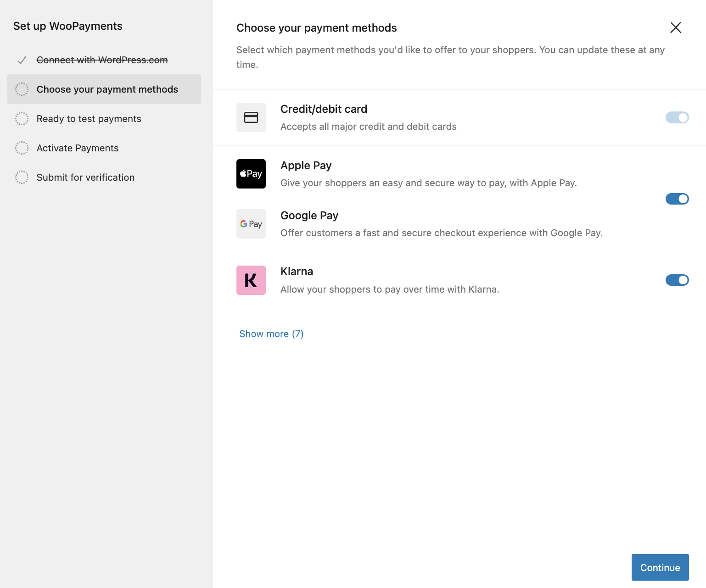
Task: Click the Google Pay title text
Action: coord(309,216)
